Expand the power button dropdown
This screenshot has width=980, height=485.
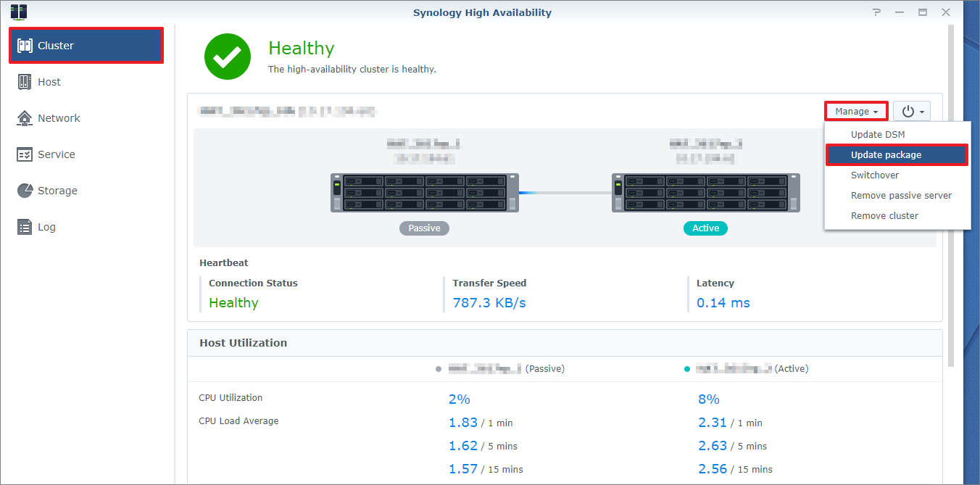pyautogui.click(x=912, y=112)
